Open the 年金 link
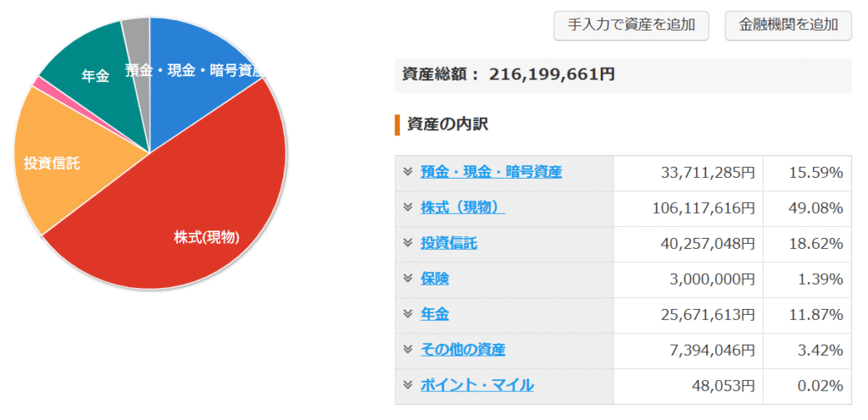 (435, 314)
